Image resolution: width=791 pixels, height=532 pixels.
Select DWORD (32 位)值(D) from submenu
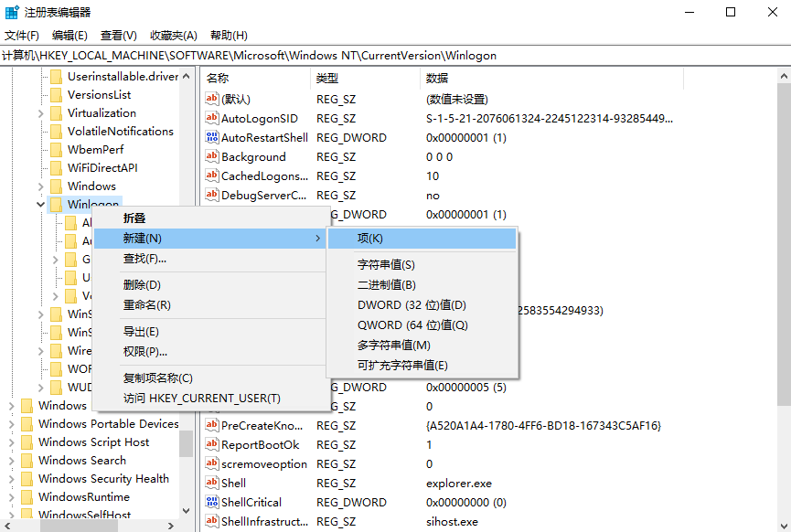coord(412,305)
